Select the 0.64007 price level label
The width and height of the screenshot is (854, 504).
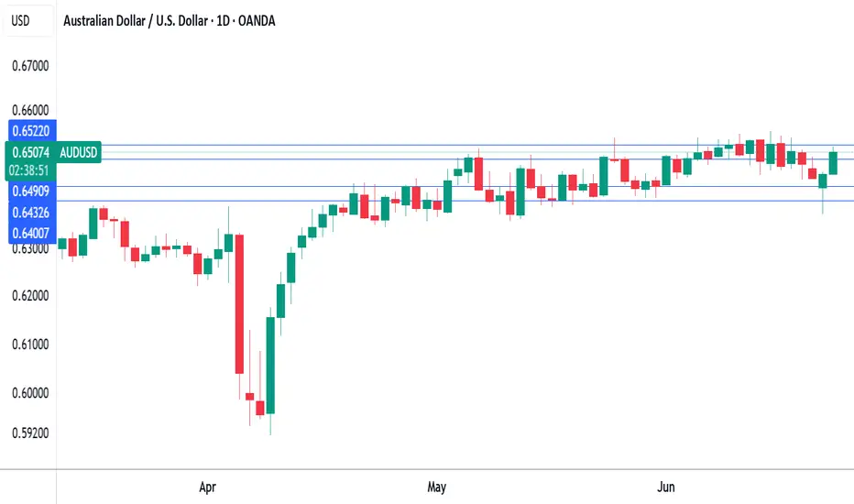(31, 233)
